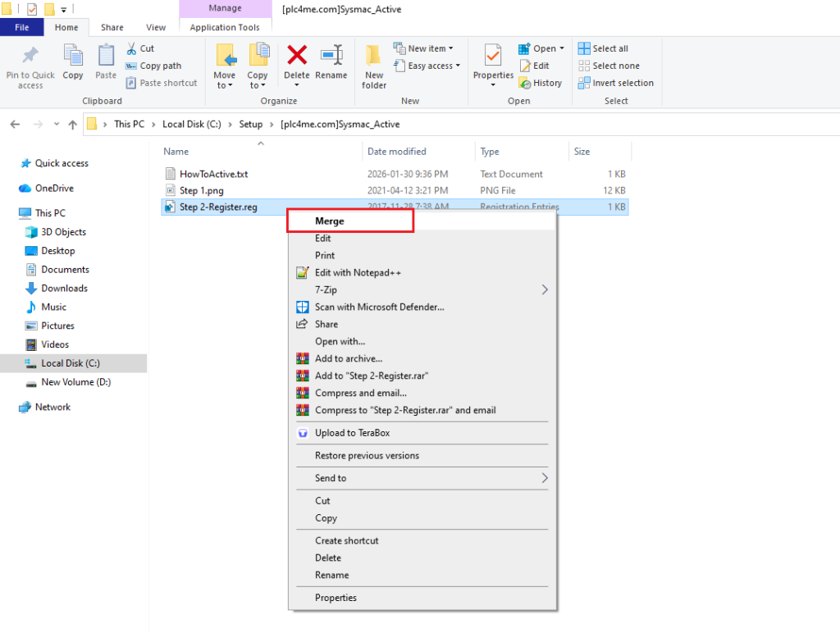The image size is (840, 633).
Task: Click the Up arrow navigation button
Action: [x=73, y=125]
